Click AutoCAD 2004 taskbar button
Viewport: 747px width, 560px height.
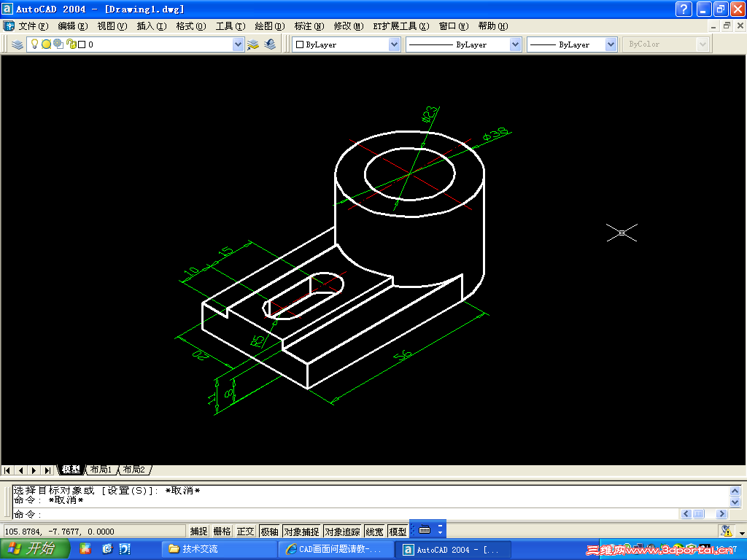[x=453, y=550]
